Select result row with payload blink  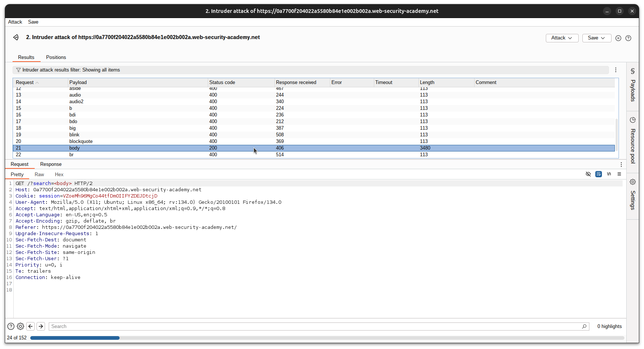314,135
